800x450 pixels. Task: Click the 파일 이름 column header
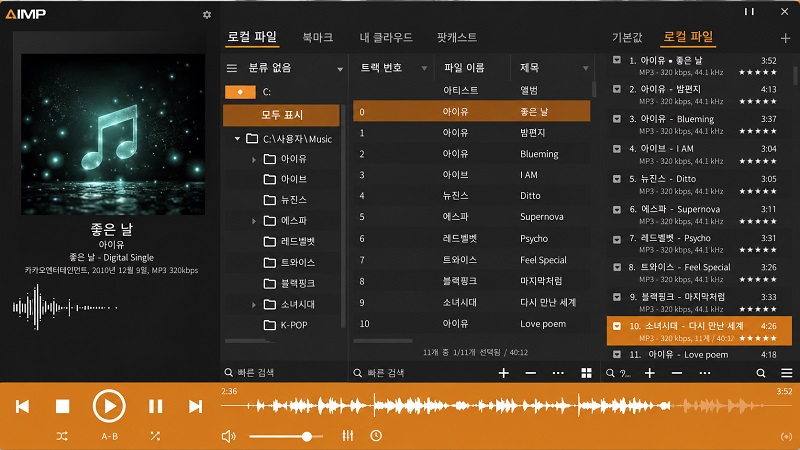tap(464, 67)
